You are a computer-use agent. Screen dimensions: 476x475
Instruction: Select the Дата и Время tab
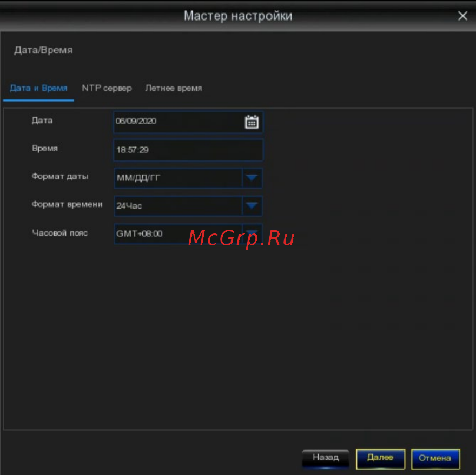pos(38,88)
